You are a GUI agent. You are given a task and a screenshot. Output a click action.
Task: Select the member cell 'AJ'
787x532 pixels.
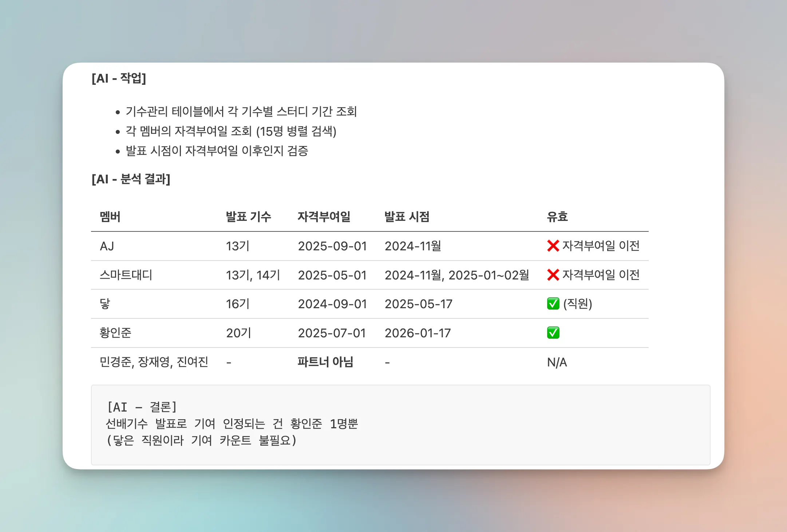tap(107, 246)
